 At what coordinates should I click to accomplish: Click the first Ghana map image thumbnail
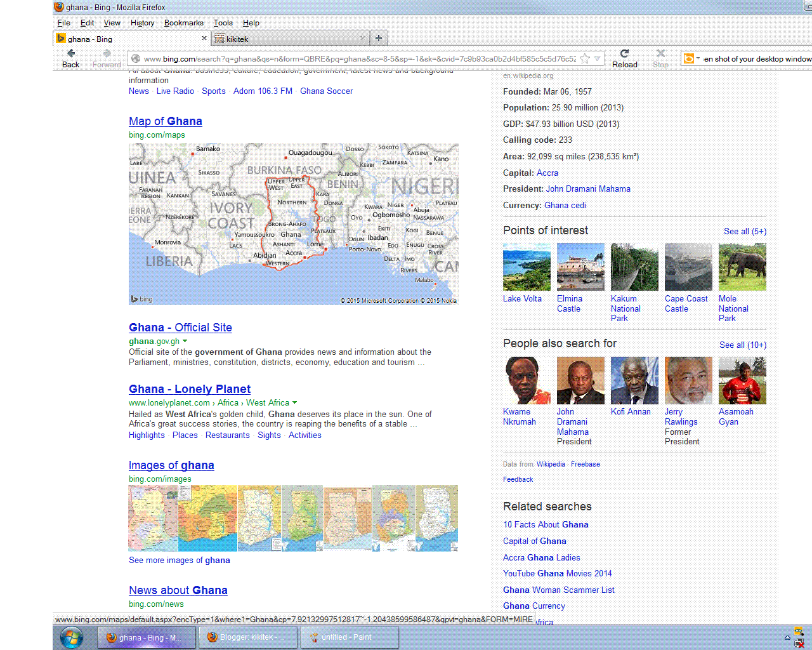[153, 518]
